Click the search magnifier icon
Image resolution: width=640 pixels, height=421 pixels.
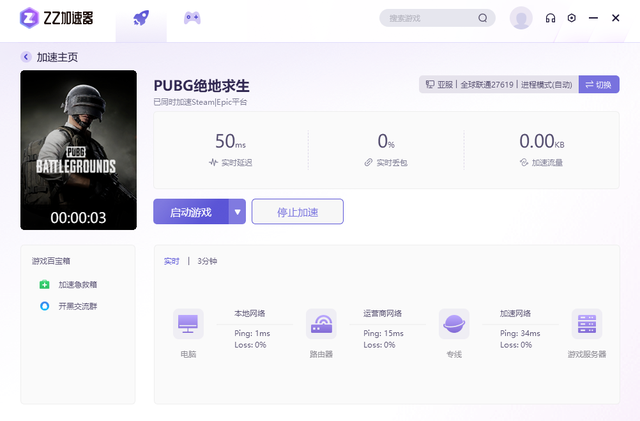click(482, 18)
